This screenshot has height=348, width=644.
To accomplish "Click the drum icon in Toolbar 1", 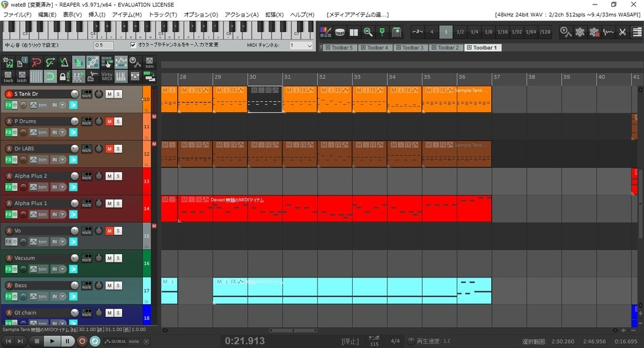I will (x=340, y=32).
